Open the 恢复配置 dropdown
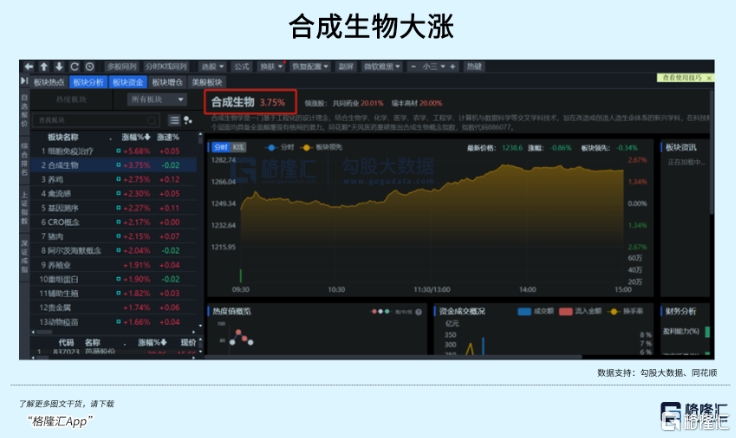Image resolution: width=736 pixels, height=438 pixels. coord(310,67)
